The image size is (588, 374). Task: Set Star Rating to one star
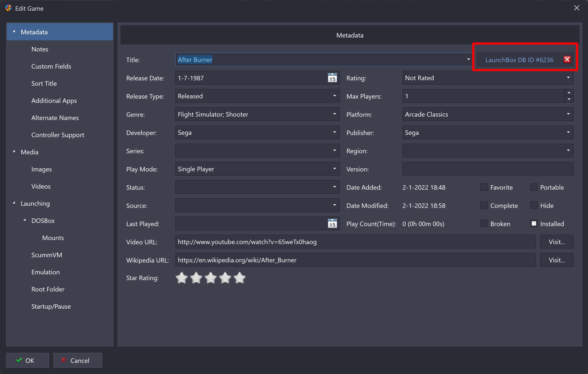[182, 278]
